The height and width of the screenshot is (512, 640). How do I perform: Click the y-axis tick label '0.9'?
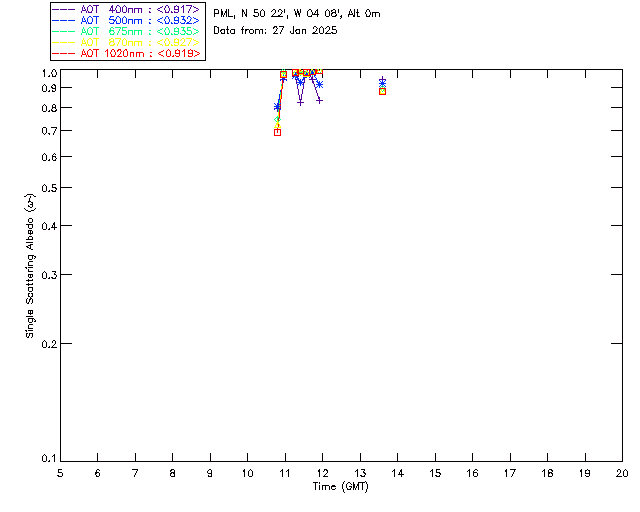coord(49,88)
